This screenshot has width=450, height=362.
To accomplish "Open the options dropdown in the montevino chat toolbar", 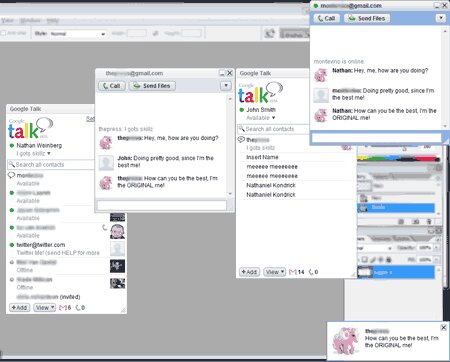I will point(441,18).
